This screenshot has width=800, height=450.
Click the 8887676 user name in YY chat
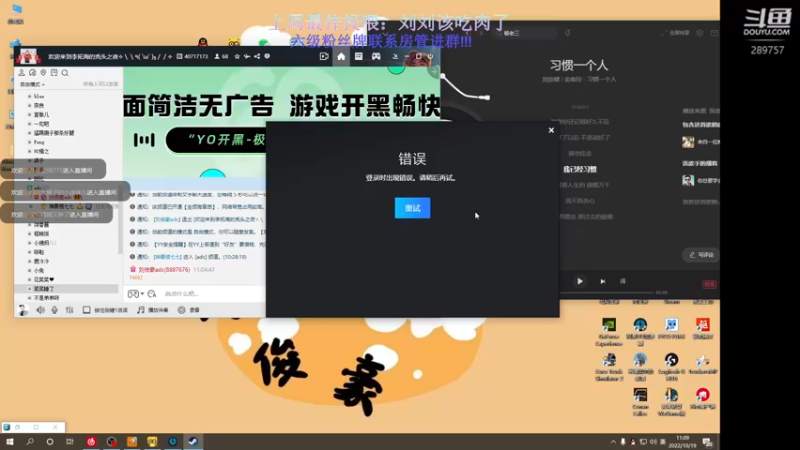164,269
